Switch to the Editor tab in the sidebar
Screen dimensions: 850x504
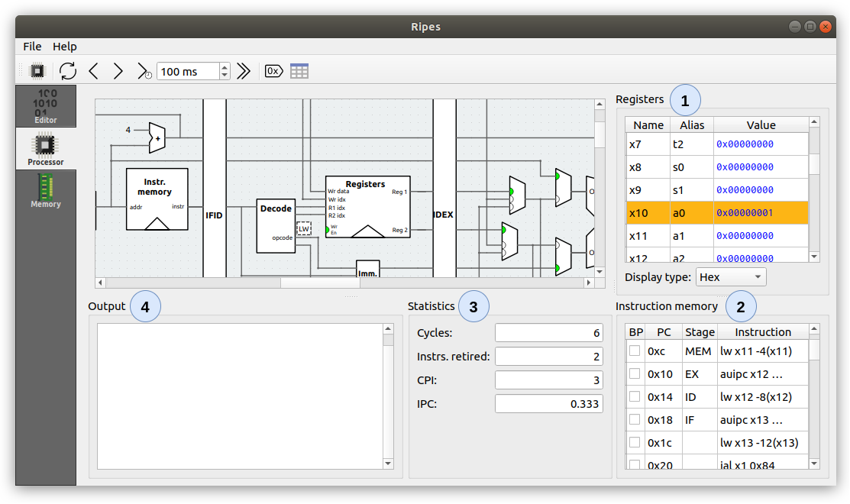click(x=46, y=106)
